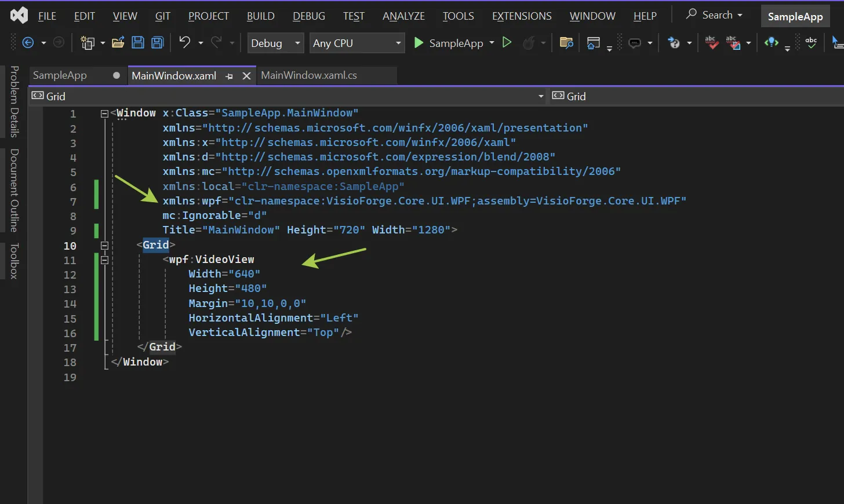Change the platform from Any CPU
844x504 pixels.
coord(356,43)
